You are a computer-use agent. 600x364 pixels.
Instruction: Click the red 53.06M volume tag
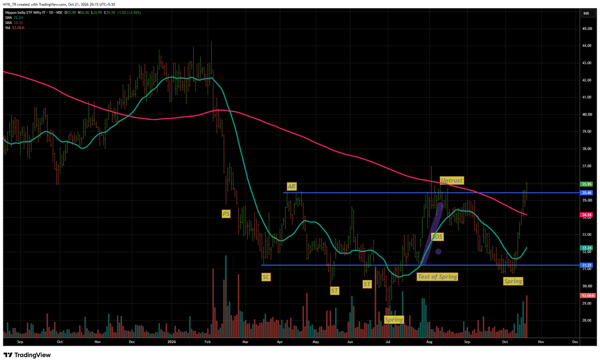588,296
